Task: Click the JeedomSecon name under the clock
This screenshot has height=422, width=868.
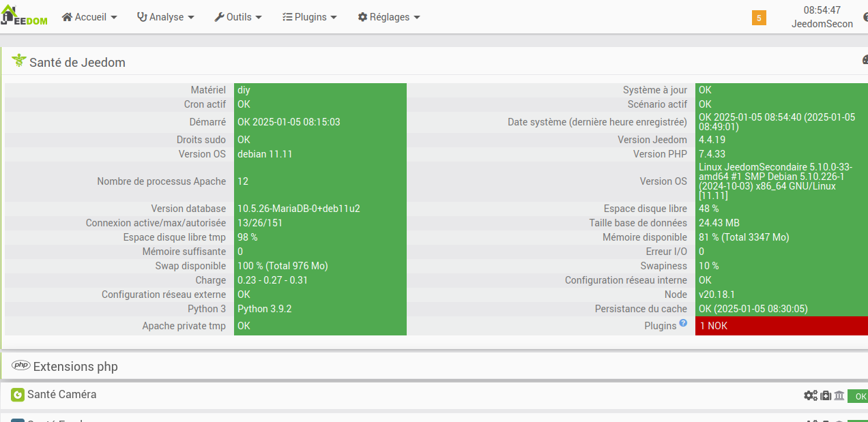Action: click(x=822, y=24)
